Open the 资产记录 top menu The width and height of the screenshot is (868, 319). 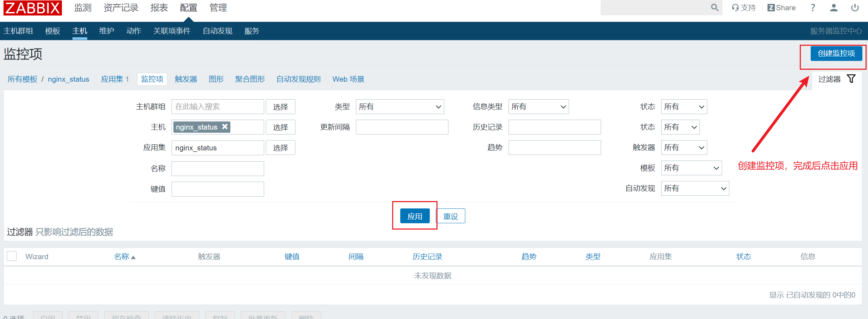pos(121,8)
